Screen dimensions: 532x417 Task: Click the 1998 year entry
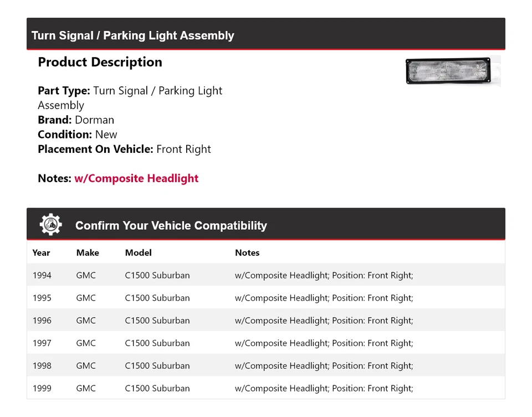[x=42, y=366]
